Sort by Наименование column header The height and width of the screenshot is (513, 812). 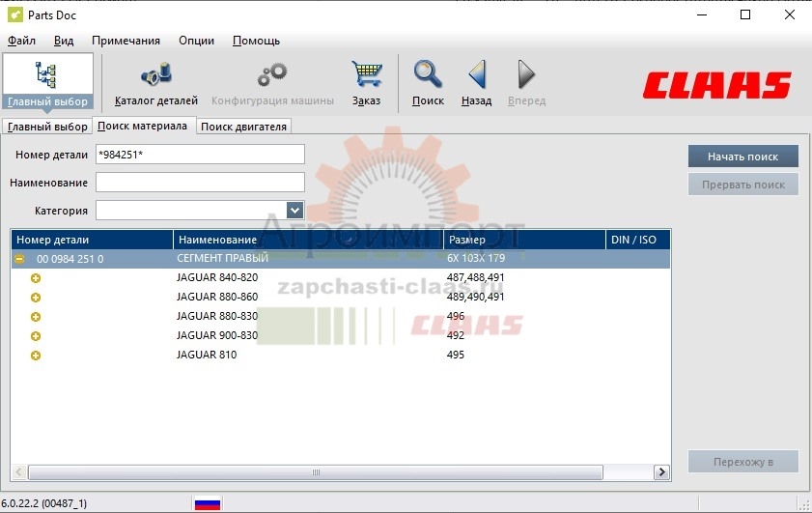point(308,240)
